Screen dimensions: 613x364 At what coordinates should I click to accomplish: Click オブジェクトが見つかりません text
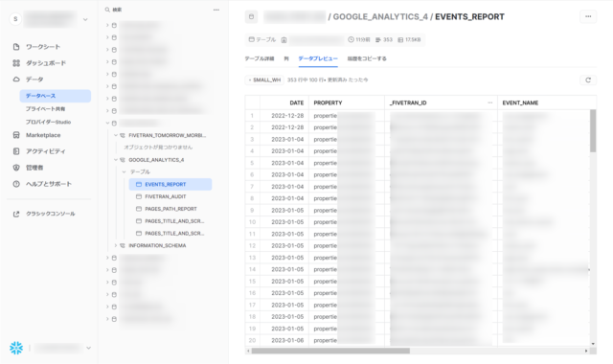(158, 148)
